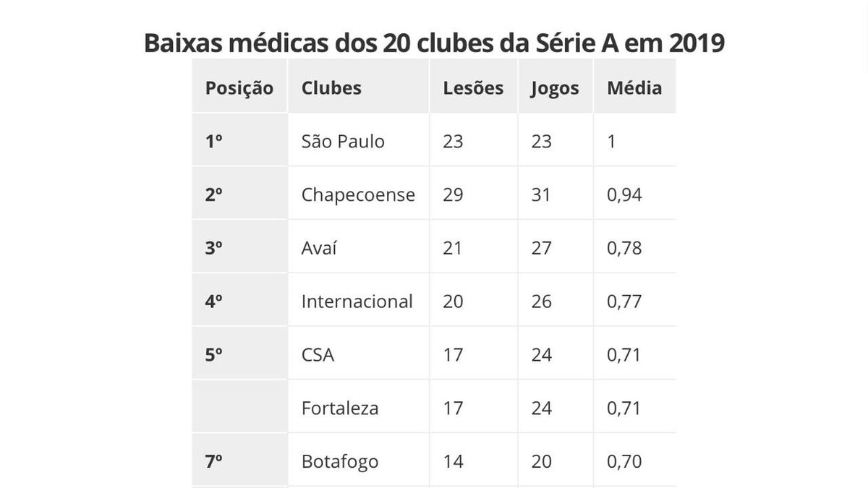Click the Jogos column header
The height and width of the screenshot is (488, 868).
tap(555, 88)
